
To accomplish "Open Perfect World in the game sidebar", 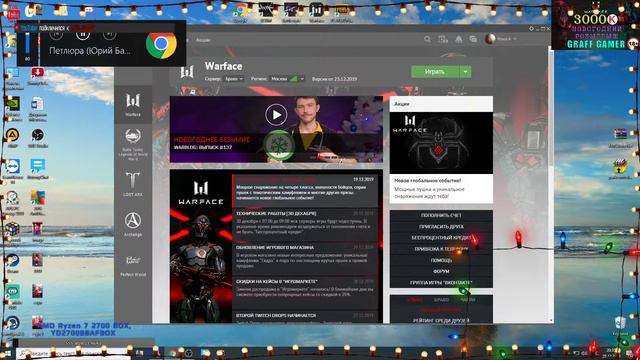I will [x=133, y=264].
